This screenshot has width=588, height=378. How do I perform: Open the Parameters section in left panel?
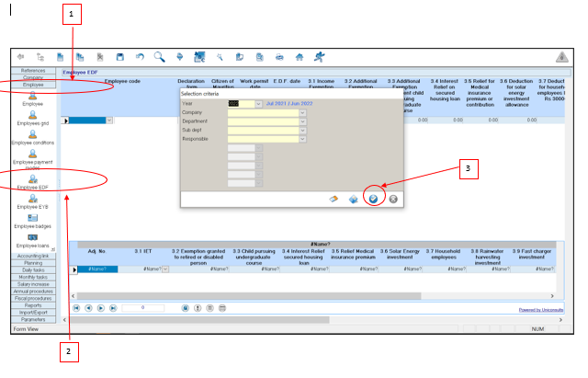pos(33,319)
